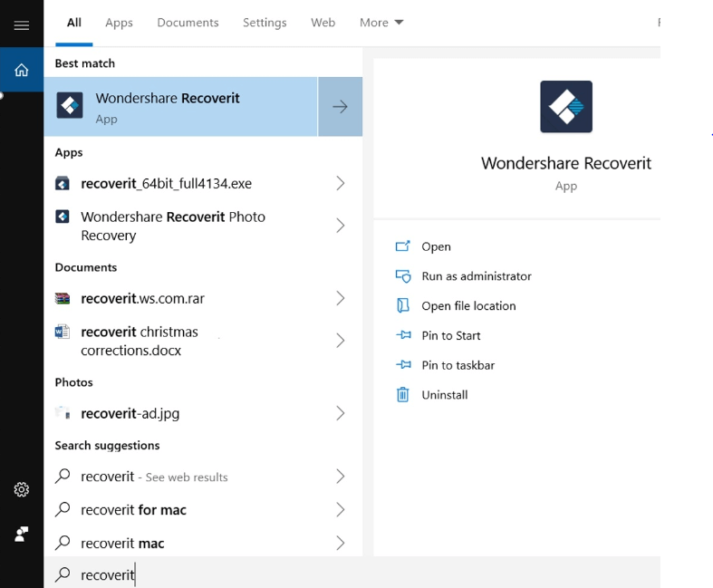Image resolution: width=713 pixels, height=588 pixels.
Task: Click the Open file location icon
Action: (403, 305)
